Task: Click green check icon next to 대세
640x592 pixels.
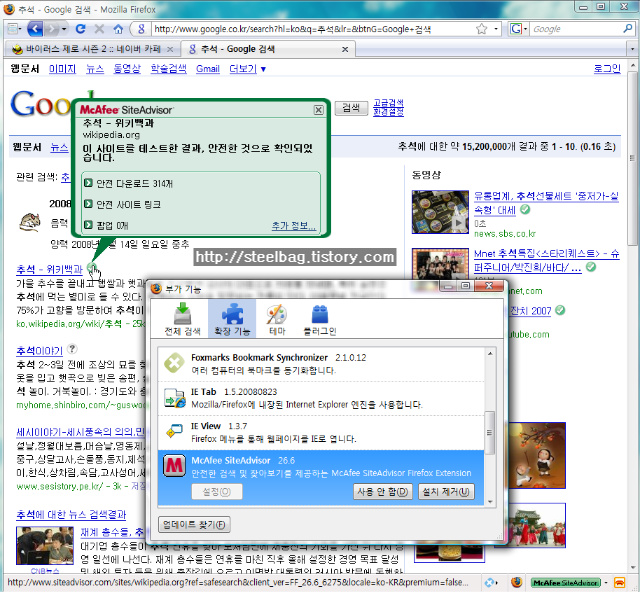Action: click(x=525, y=209)
